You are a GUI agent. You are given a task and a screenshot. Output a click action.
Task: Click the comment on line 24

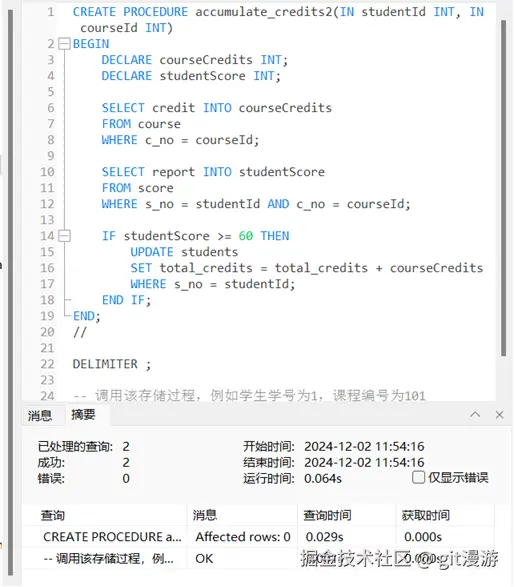point(249,396)
